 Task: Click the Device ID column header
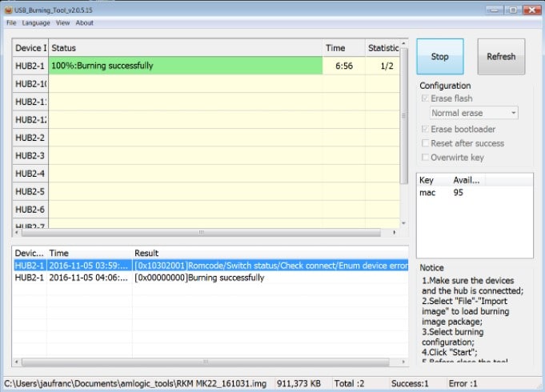(x=30, y=48)
